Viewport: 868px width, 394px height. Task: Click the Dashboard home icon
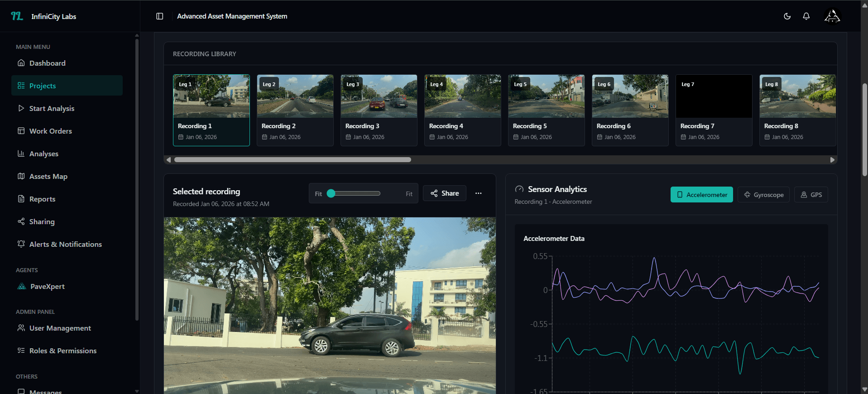(21, 63)
